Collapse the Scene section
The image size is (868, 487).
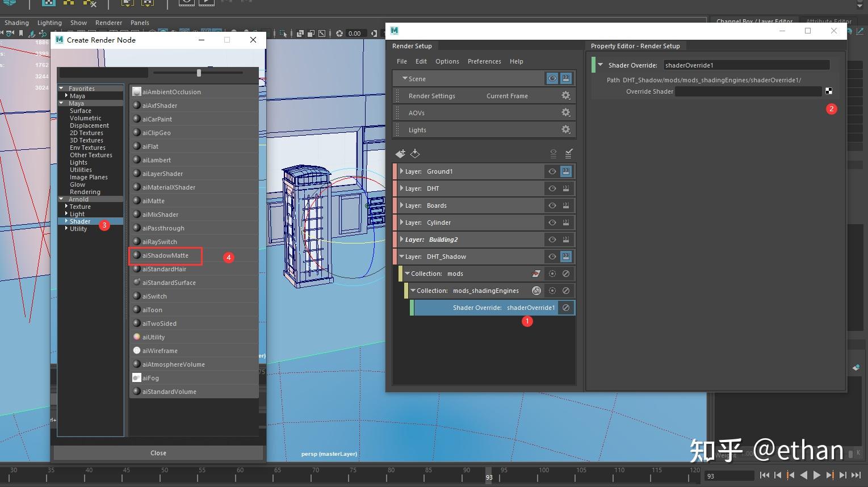point(405,78)
